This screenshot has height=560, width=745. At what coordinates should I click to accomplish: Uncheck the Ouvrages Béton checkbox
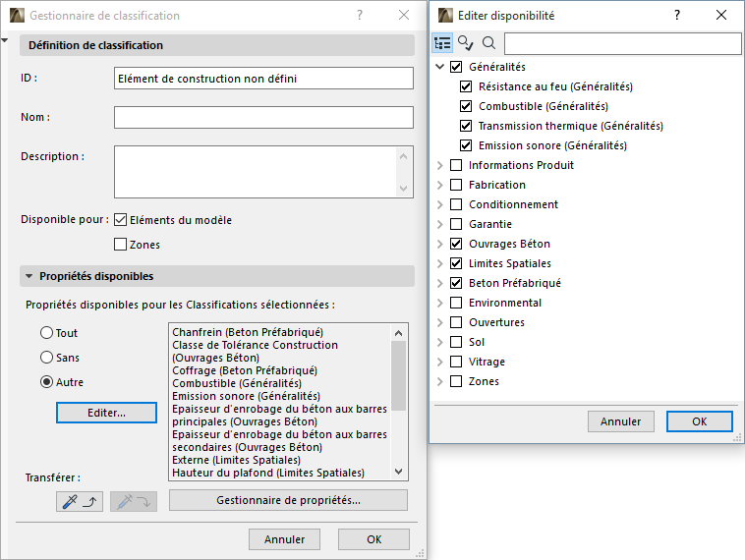(x=456, y=244)
